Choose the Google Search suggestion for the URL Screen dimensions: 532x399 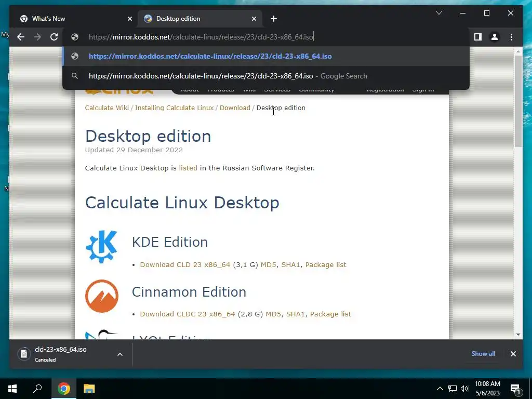(266, 76)
